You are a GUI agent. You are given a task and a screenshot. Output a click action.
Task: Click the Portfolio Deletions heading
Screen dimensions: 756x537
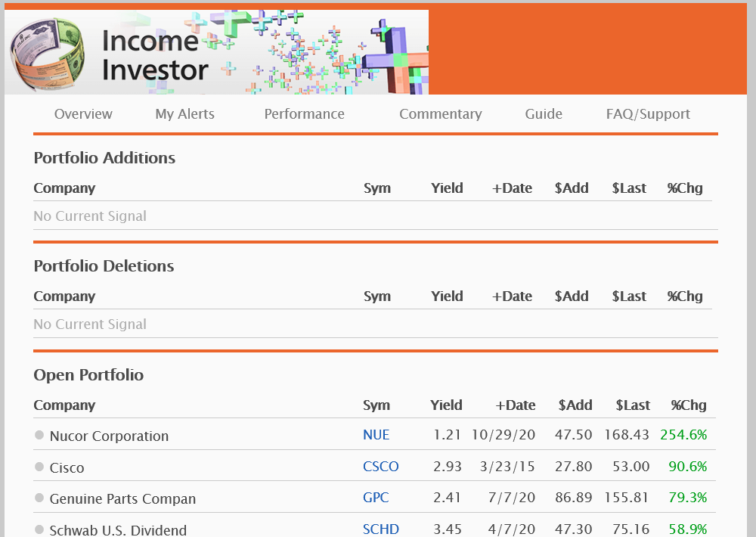[104, 265]
